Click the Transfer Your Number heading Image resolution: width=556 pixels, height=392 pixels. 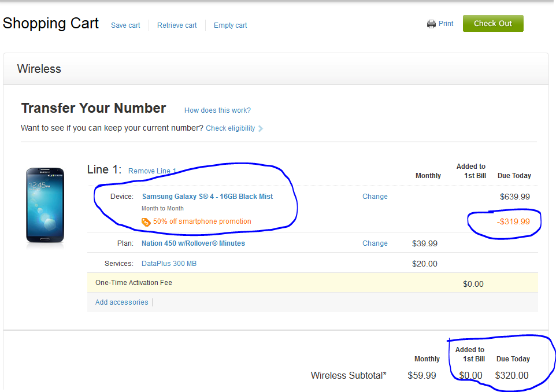[x=94, y=108]
